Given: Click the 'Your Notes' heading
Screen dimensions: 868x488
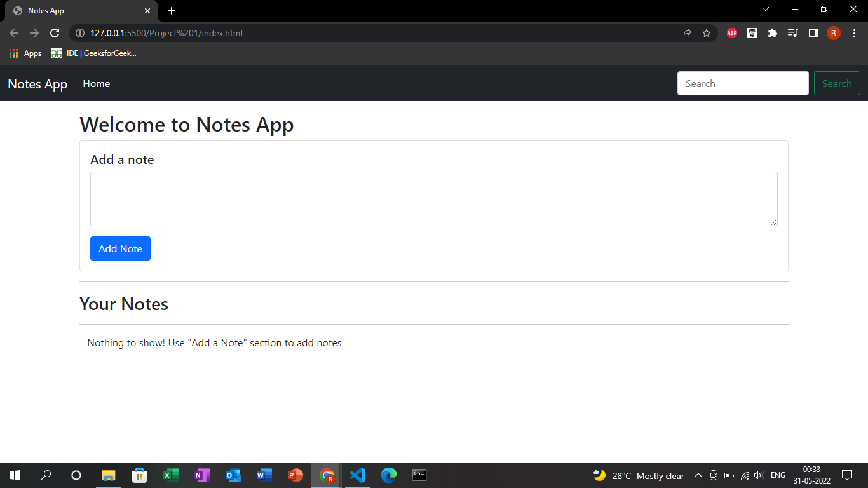Looking at the screenshot, I should [124, 304].
